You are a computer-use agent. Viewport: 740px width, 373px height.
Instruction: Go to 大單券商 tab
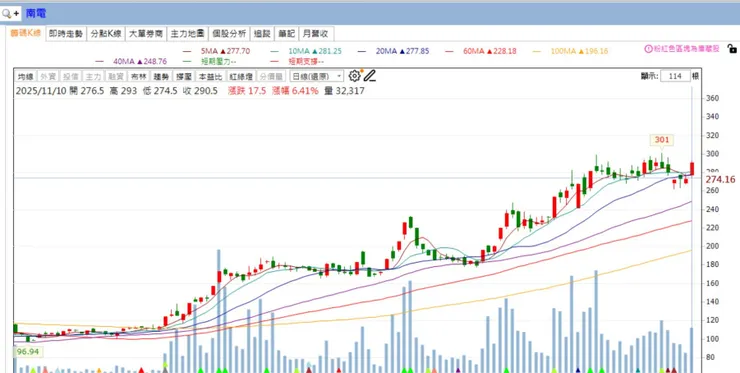coord(146,34)
